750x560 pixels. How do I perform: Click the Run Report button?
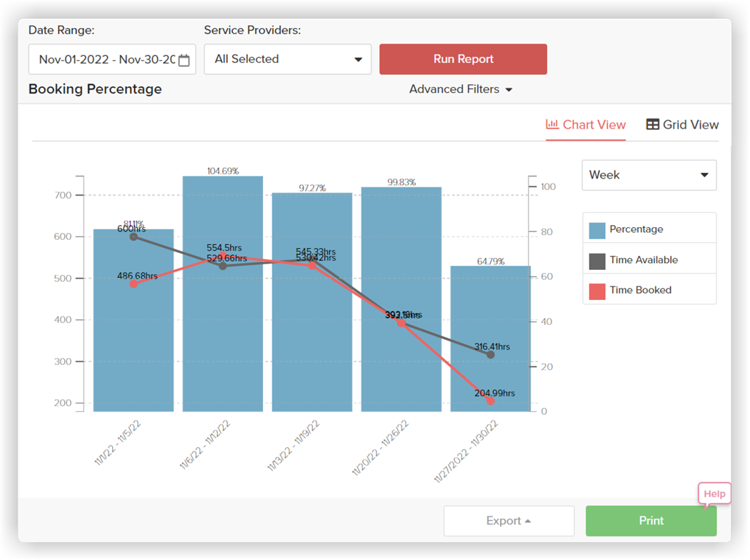coord(463,59)
